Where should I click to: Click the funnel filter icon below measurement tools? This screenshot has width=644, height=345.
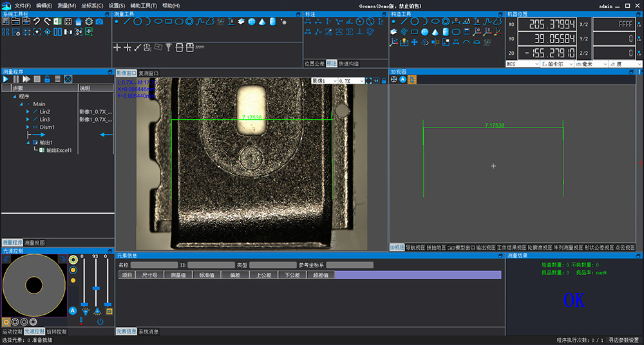pos(168,48)
